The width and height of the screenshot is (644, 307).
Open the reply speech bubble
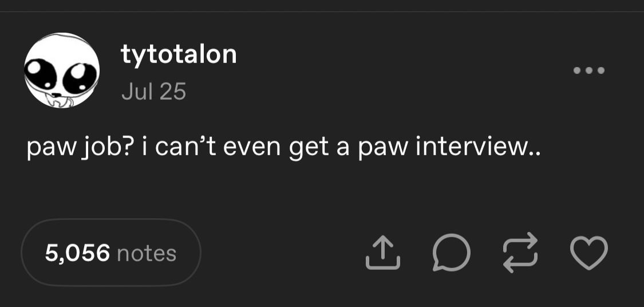click(x=451, y=253)
